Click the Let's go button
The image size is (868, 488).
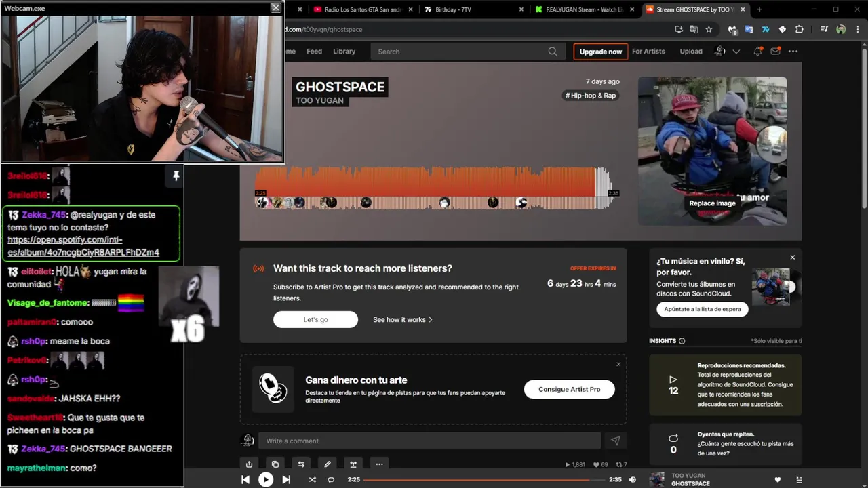315,319
